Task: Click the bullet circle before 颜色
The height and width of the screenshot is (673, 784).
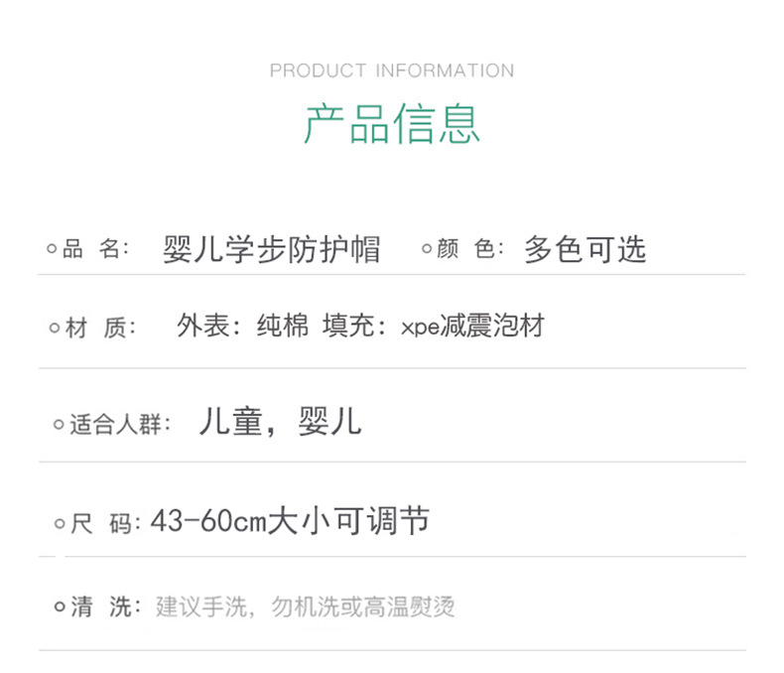Action: coord(427,249)
